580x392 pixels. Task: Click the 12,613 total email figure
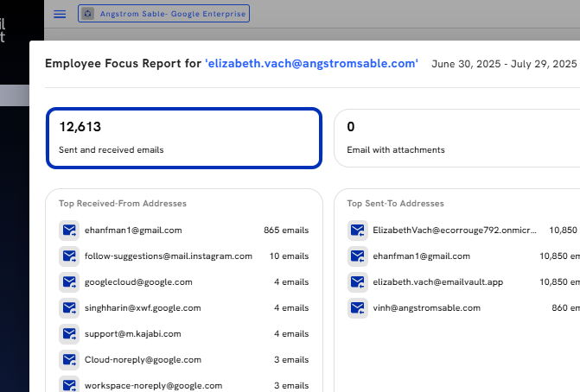tap(80, 127)
